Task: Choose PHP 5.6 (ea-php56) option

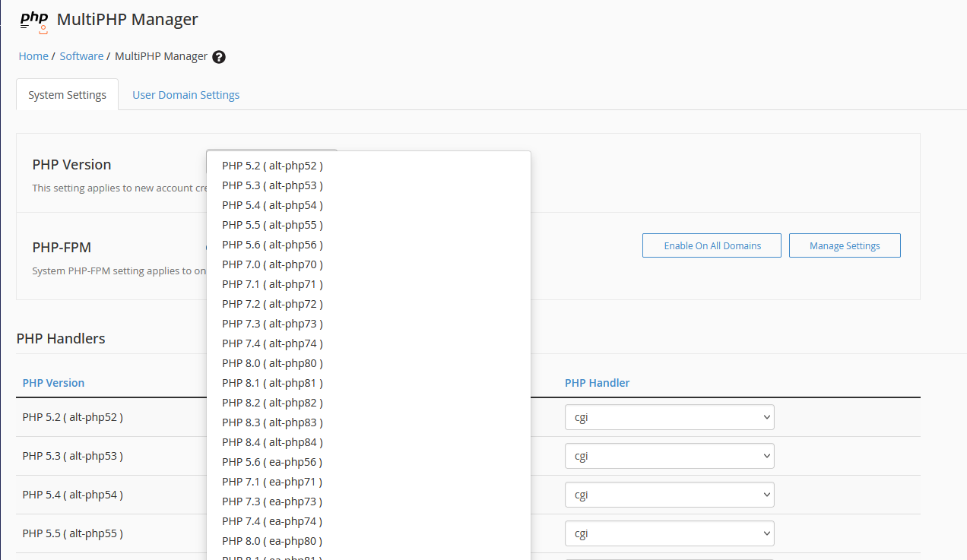Action: [x=272, y=462]
